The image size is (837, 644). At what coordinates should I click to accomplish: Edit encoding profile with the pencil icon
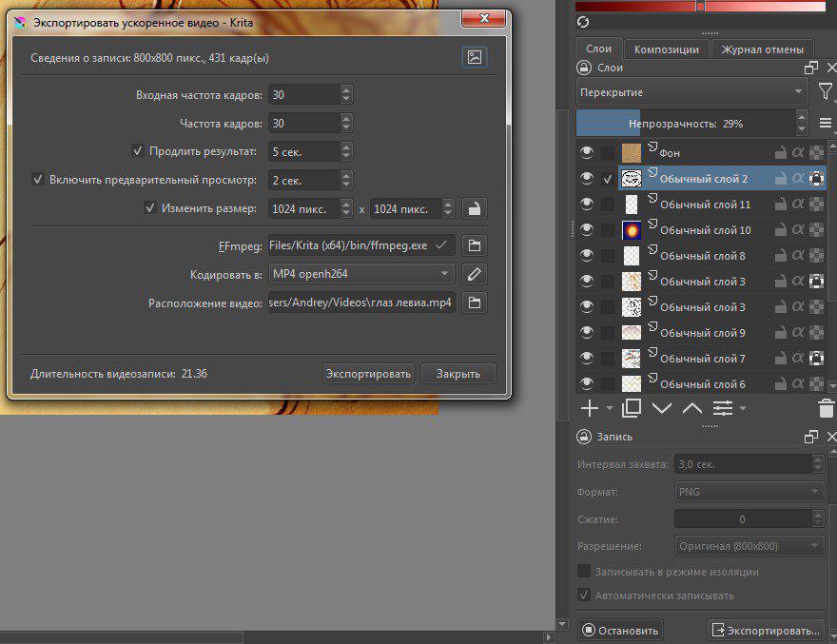(474, 274)
